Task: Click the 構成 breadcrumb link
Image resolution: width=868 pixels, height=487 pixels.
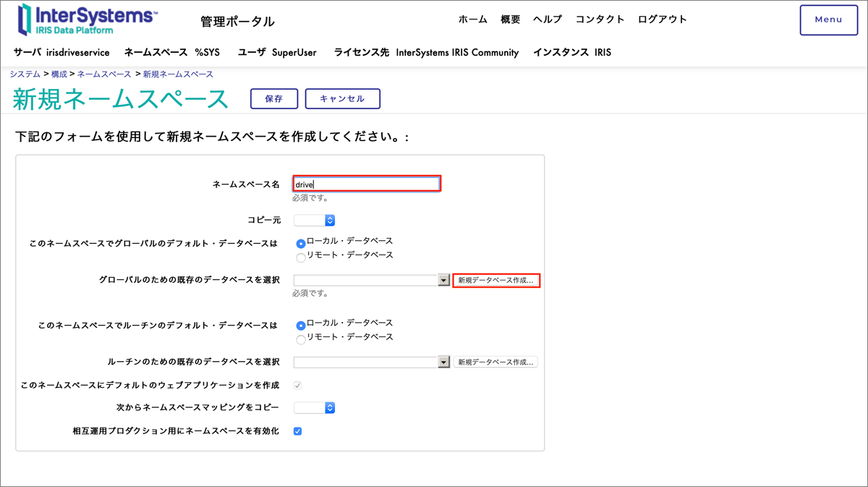Action: point(59,75)
